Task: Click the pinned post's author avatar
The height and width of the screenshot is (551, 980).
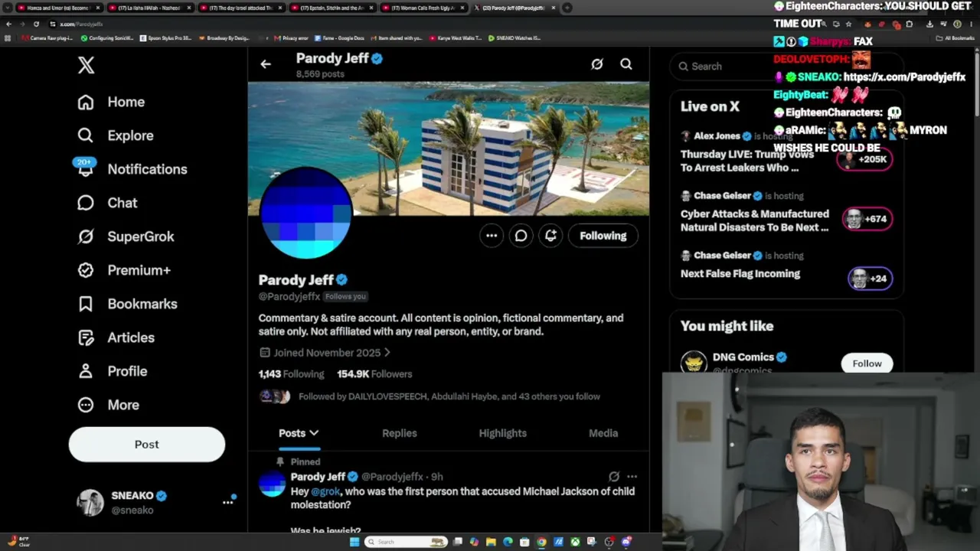Action: 272,484
